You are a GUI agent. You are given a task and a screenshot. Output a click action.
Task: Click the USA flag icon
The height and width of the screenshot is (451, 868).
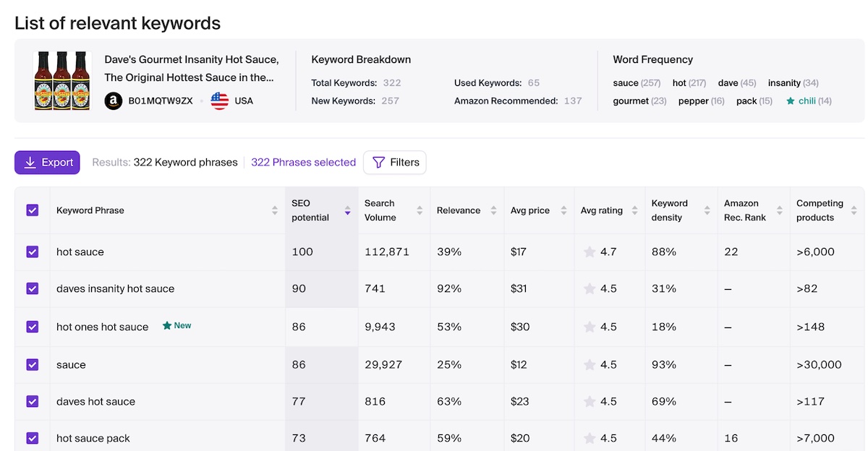(220, 101)
